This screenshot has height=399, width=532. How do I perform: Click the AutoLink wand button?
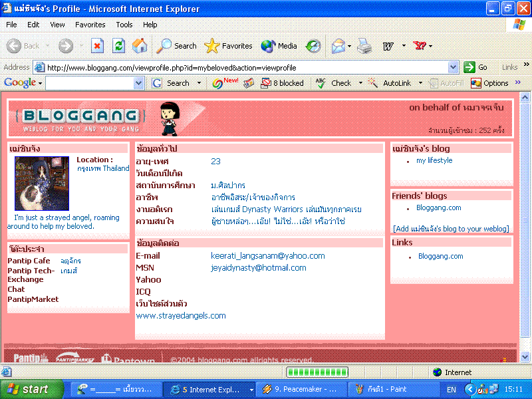pyautogui.click(x=389, y=83)
